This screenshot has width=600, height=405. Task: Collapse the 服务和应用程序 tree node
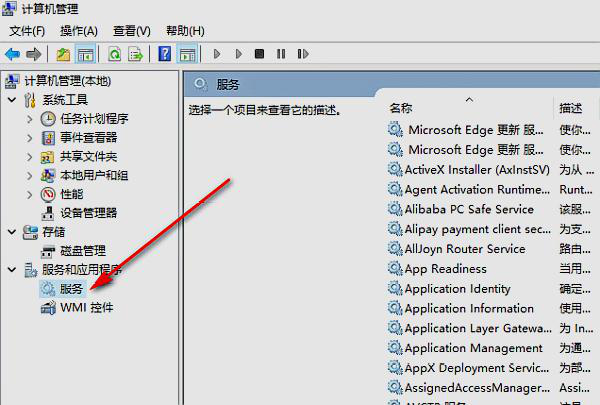(x=12, y=269)
